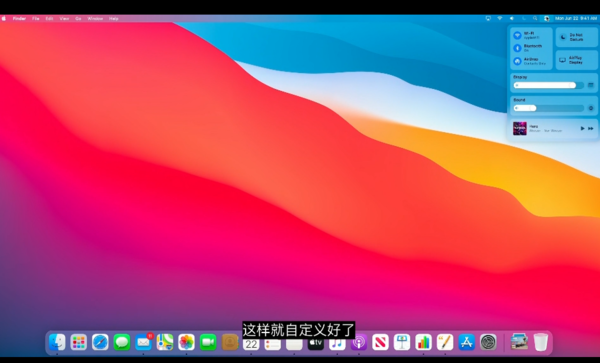Viewport: 600px width, 363px height.
Task: Open the Trash in the Dock
Action: (541, 342)
